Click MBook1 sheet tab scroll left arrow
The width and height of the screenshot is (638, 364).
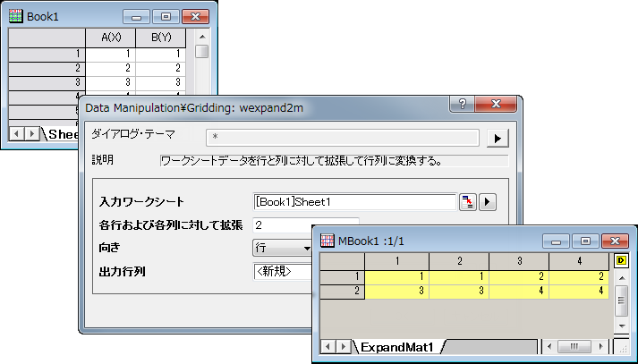[328, 346]
